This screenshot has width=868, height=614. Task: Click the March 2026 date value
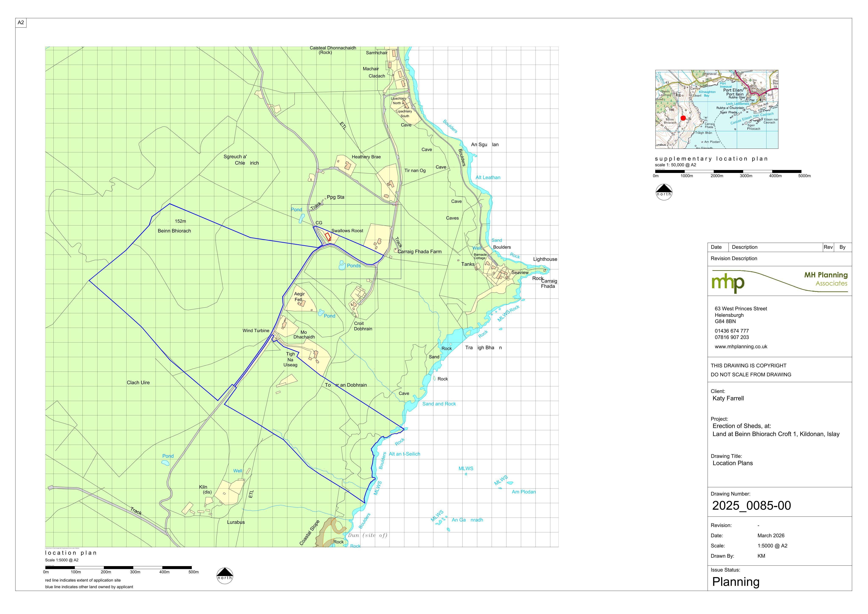click(771, 535)
